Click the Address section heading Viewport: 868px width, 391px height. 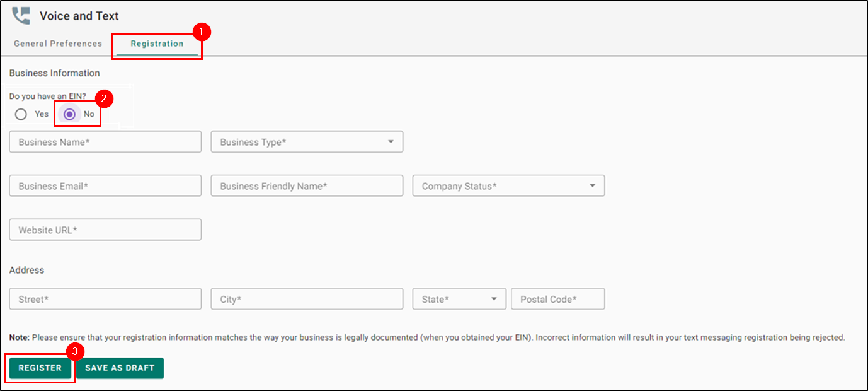pos(27,270)
